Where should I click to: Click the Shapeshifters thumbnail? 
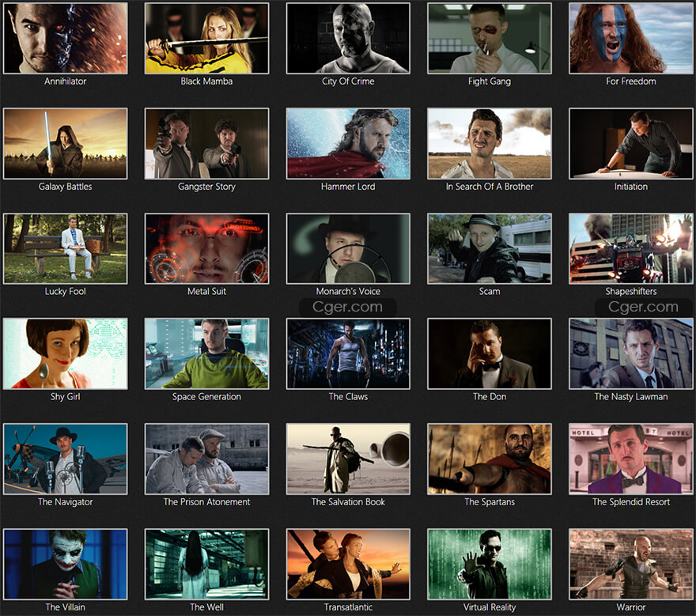coord(631,248)
